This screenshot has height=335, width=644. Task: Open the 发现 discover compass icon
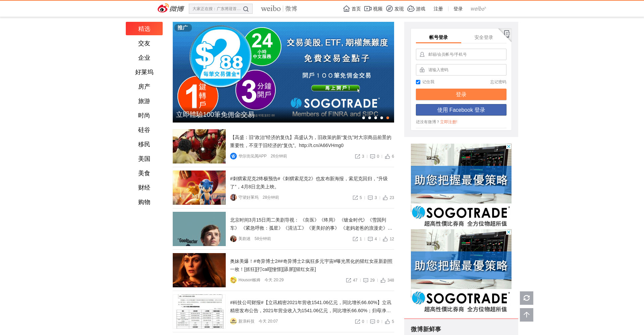(389, 9)
